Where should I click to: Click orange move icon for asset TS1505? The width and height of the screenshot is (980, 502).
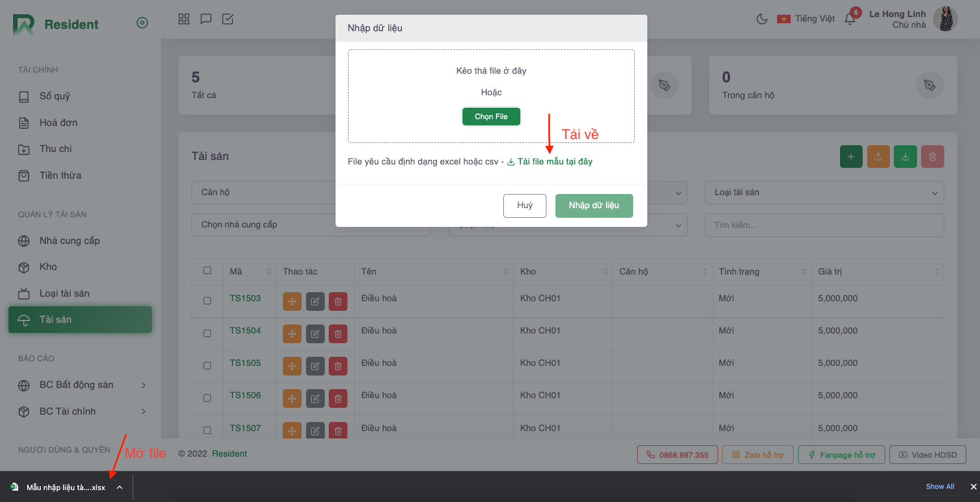292,366
